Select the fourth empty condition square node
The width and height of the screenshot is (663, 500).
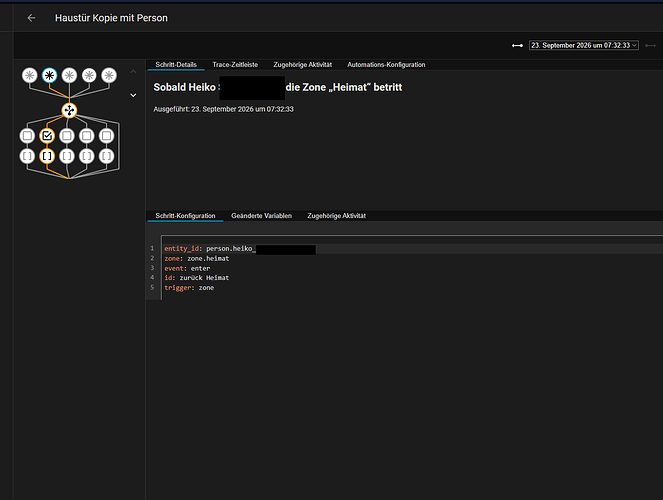(87, 136)
